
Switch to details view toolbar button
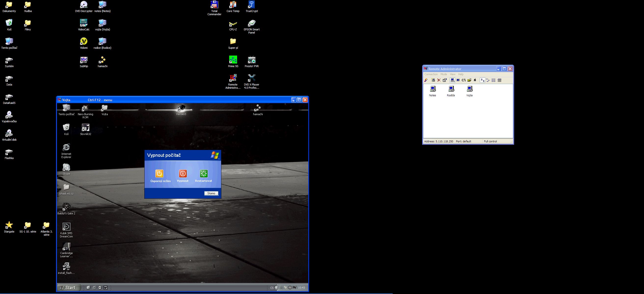[x=499, y=80]
